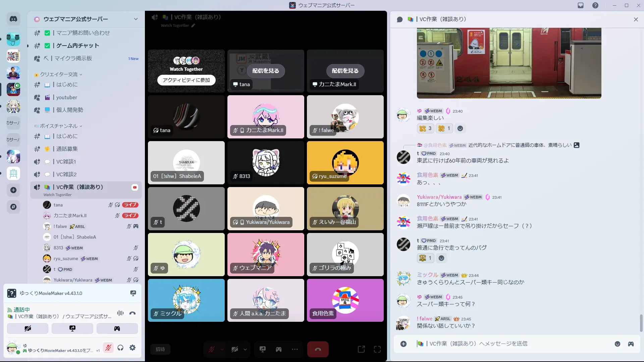Open emoji picker in message box
Screen dimensions: 644x362
(x=617, y=344)
